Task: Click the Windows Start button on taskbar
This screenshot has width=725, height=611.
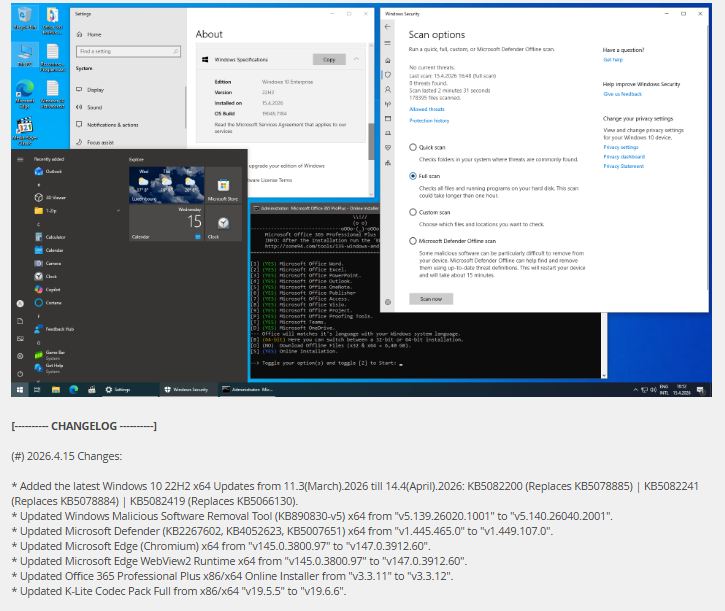Action: coord(20,390)
